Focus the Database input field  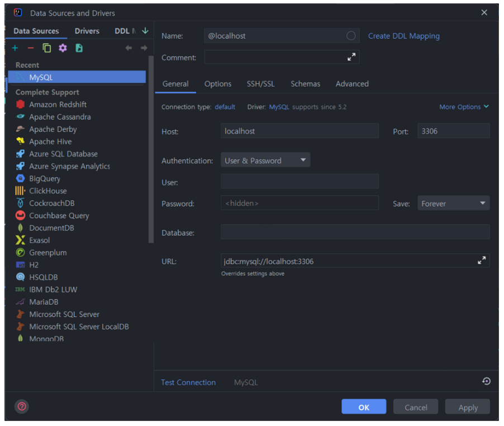(355, 232)
